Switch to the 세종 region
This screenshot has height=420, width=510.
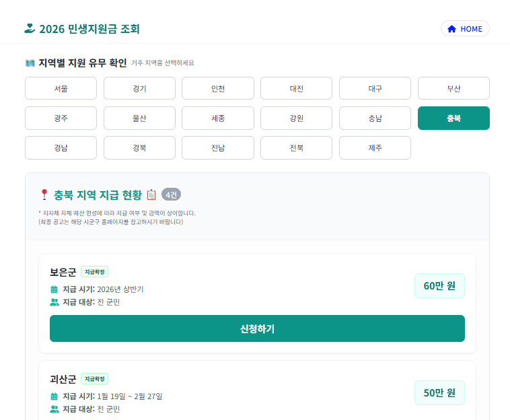(x=218, y=118)
